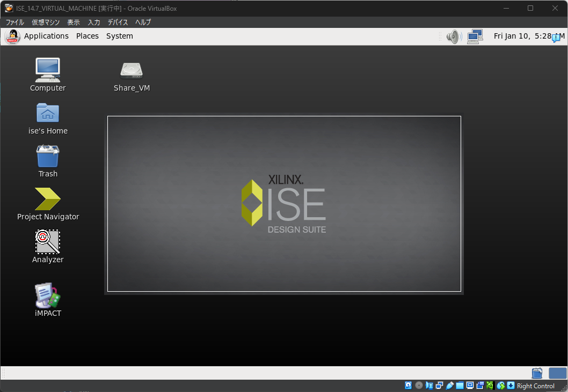Click the trash applet in bottom panel

(537, 373)
